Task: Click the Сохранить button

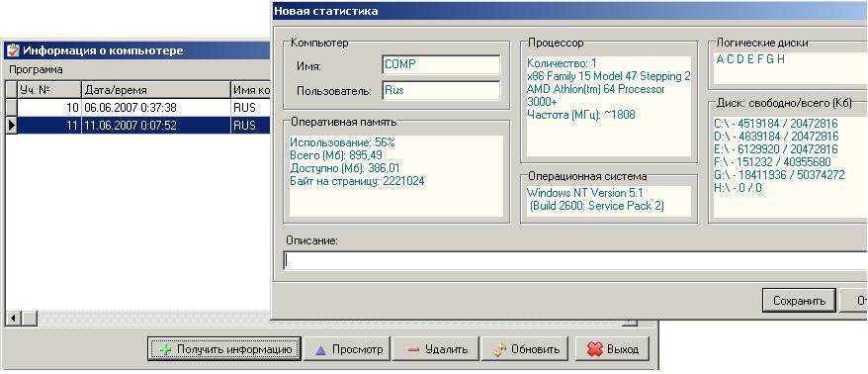Action: pos(799,301)
